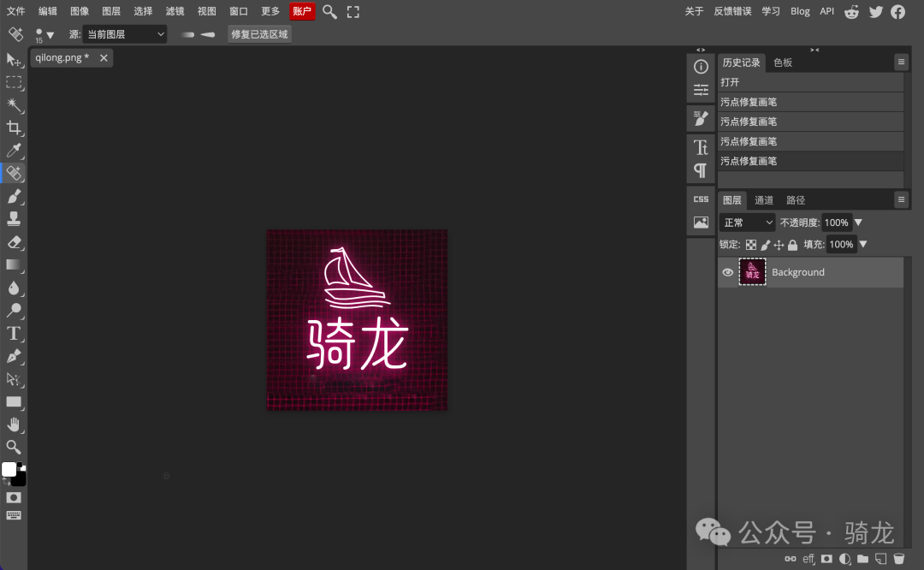Image resolution: width=924 pixels, height=570 pixels.
Task: Open the 滤镜 menu
Action: [175, 11]
